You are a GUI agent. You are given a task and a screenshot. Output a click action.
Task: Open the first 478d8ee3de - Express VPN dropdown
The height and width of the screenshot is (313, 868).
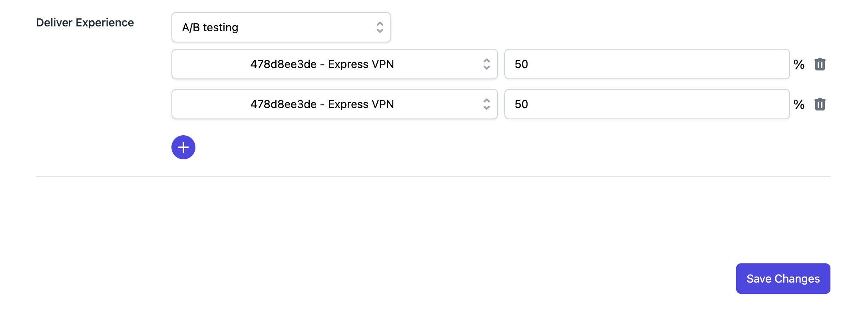coord(334,64)
